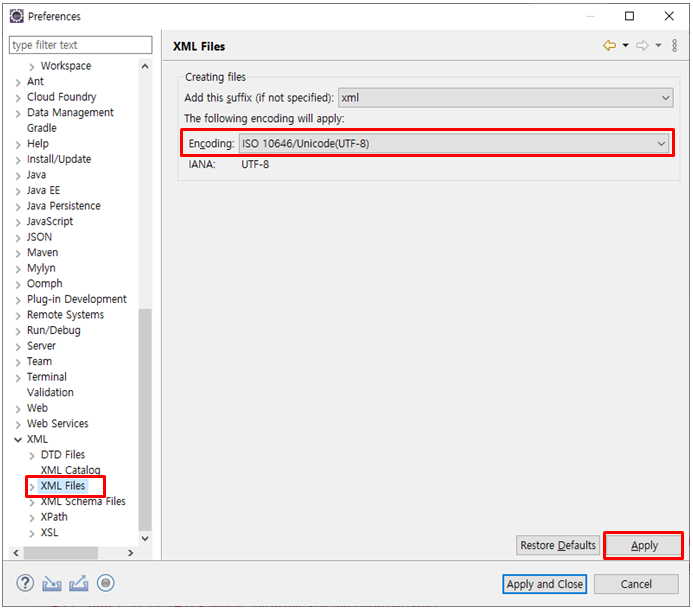The width and height of the screenshot is (693, 610).
Task: Close the Preferences window
Action: [x=669, y=16]
